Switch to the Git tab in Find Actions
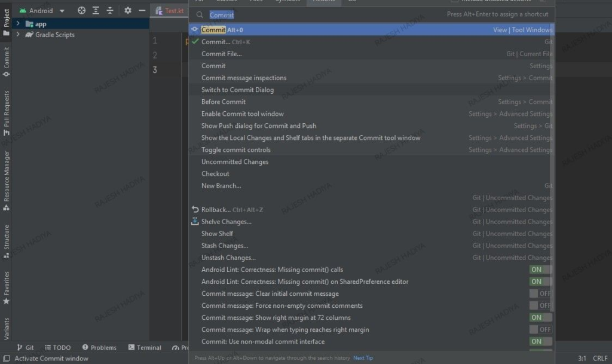 click(x=352, y=2)
